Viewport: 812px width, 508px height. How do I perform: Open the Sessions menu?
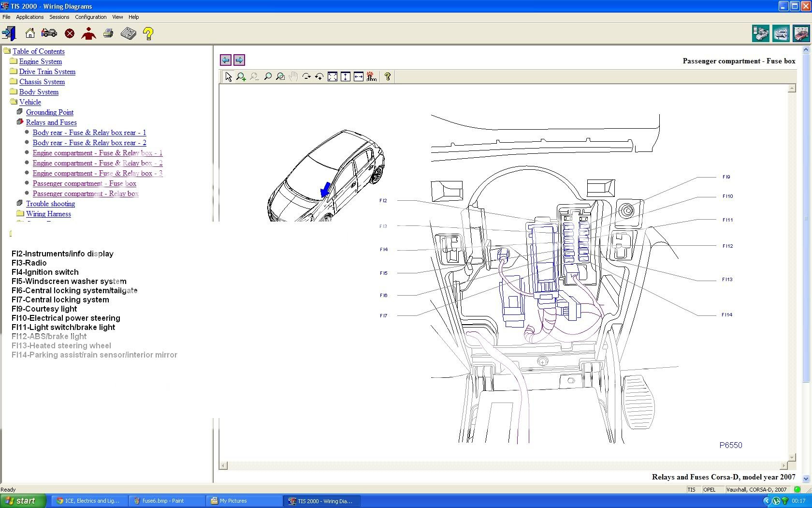click(59, 17)
